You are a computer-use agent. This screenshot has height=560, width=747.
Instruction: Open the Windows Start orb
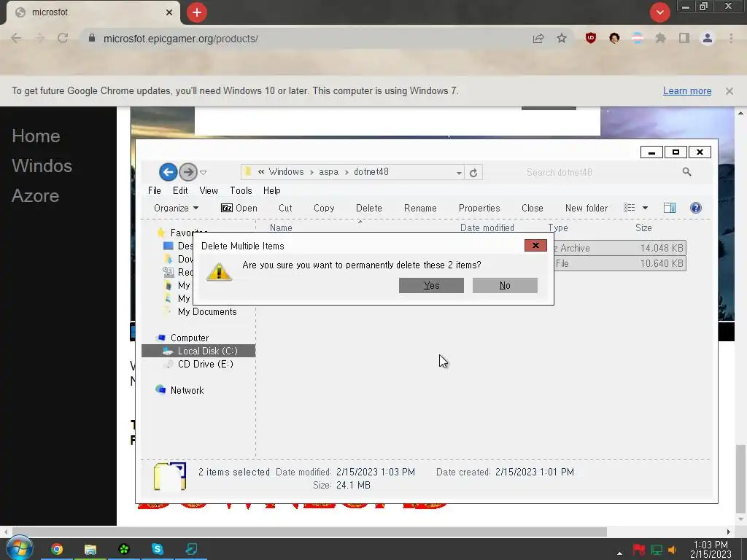(20, 548)
